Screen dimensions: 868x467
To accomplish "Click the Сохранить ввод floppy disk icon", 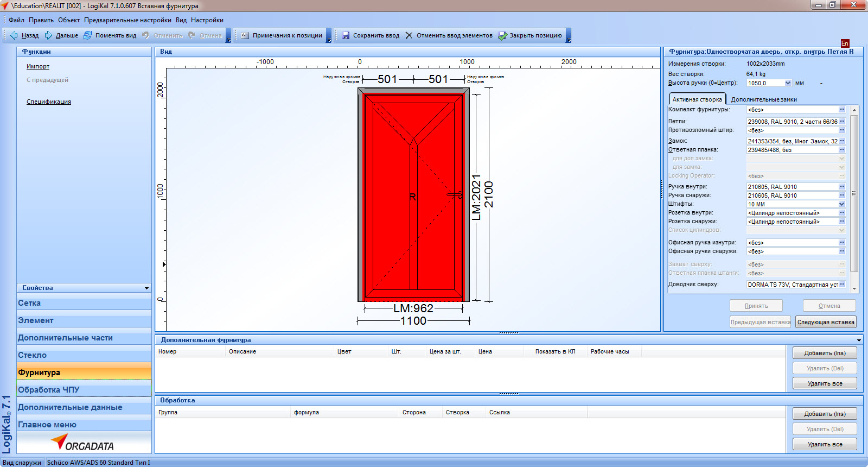I will [x=346, y=35].
